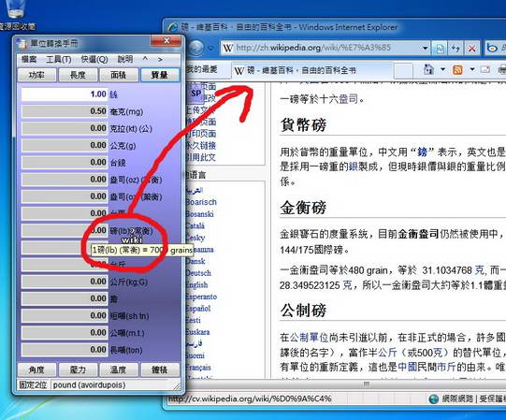Click 'pound (avoirdupois)' in converter status bar
This screenshot has width=506, height=420.
coord(89,385)
